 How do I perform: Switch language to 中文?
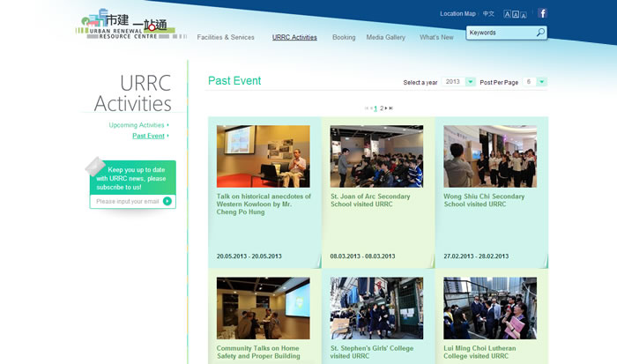pyautogui.click(x=488, y=14)
